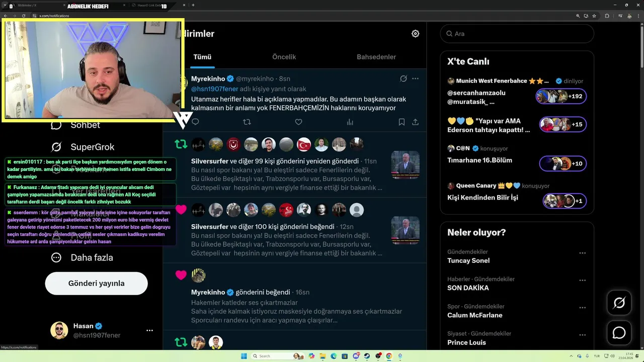The height and width of the screenshot is (362, 644).
Task: Click more options for Prince Louis trend
Action: [582, 335]
